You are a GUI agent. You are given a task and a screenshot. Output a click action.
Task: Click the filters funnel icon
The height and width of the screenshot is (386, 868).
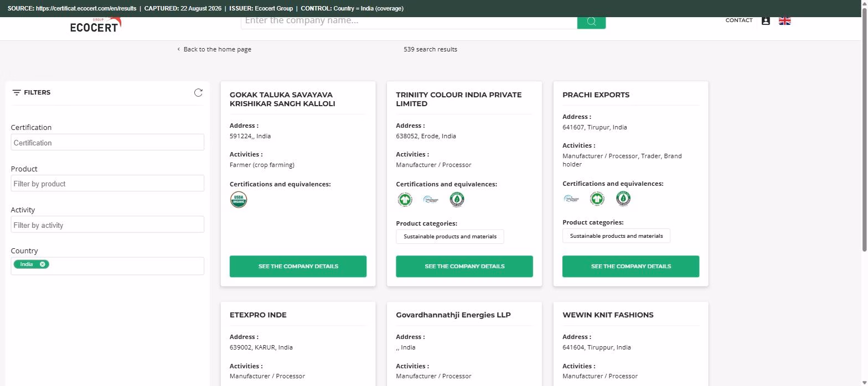pos(17,92)
